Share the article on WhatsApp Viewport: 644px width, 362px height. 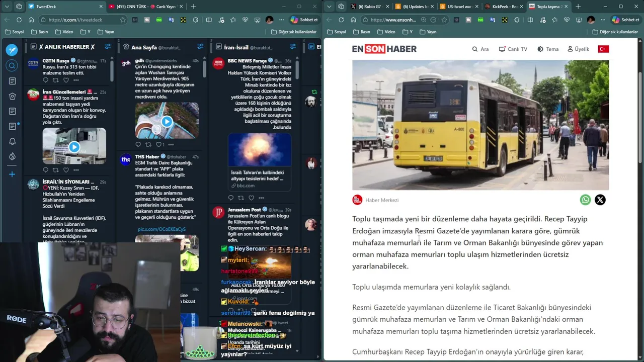coord(585,200)
